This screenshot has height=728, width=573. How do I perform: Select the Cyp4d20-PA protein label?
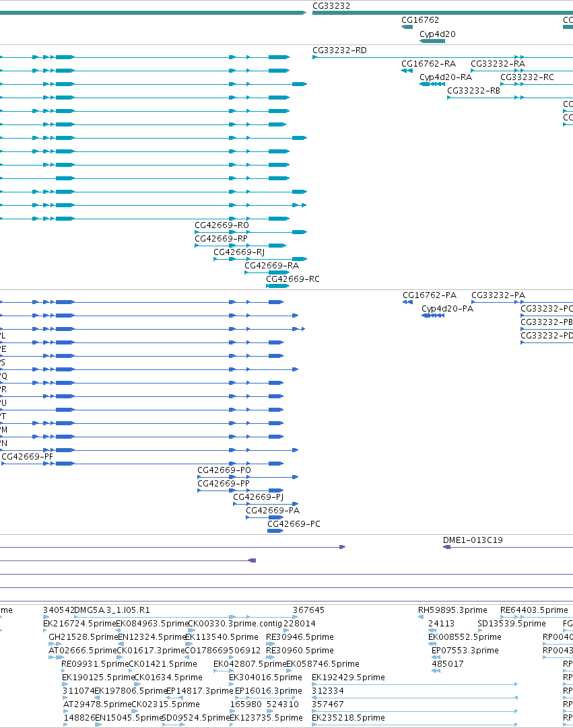[447, 309]
